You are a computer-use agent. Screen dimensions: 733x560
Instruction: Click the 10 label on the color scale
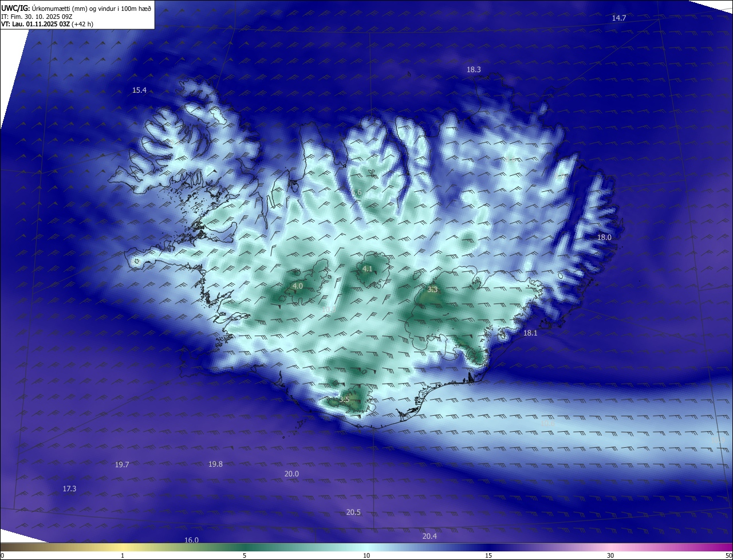(x=366, y=555)
